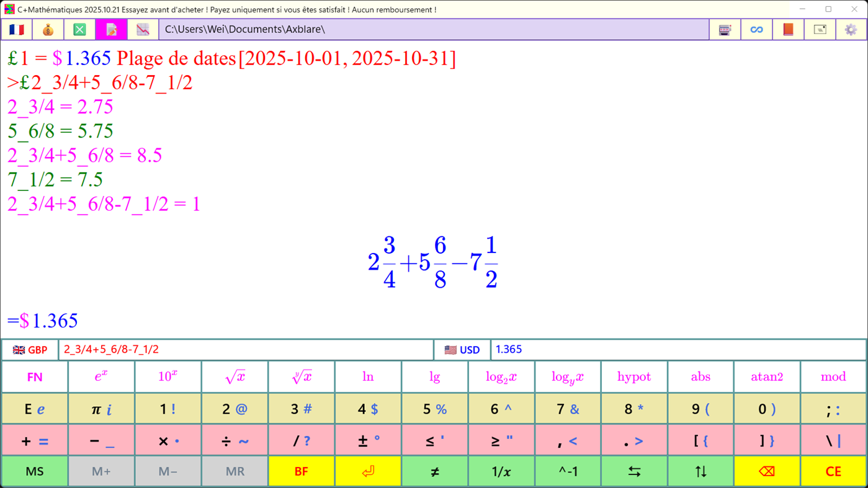
Task: Click the swap arrows key
Action: (x=634, y=471)
